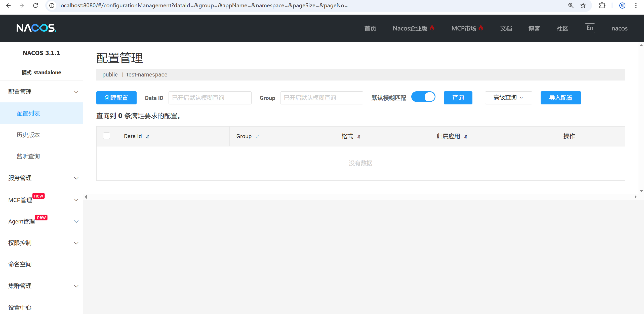This screenshot has width=644, height=314.
Task: Open the 社区 link in the header
Action: pos(562,28)
